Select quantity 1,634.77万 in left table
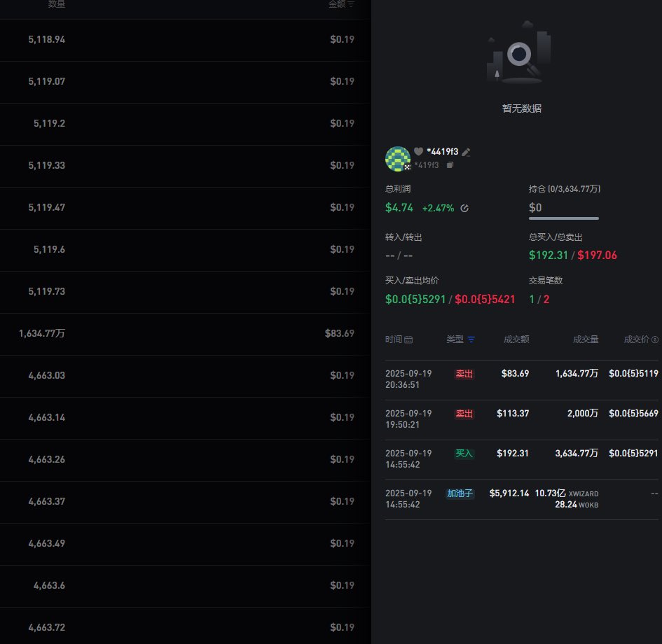The width and height of the screenshot is (662, 644). [x=42, y=334]
